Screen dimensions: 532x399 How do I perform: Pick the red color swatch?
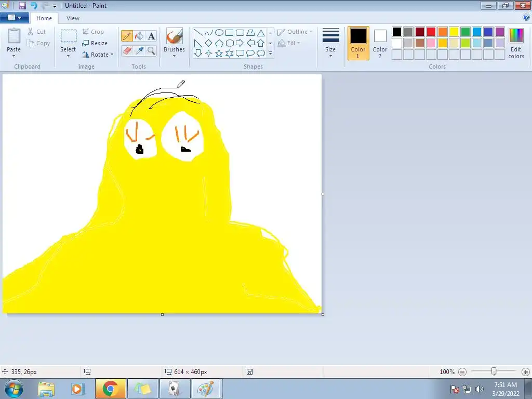[431, 32]
